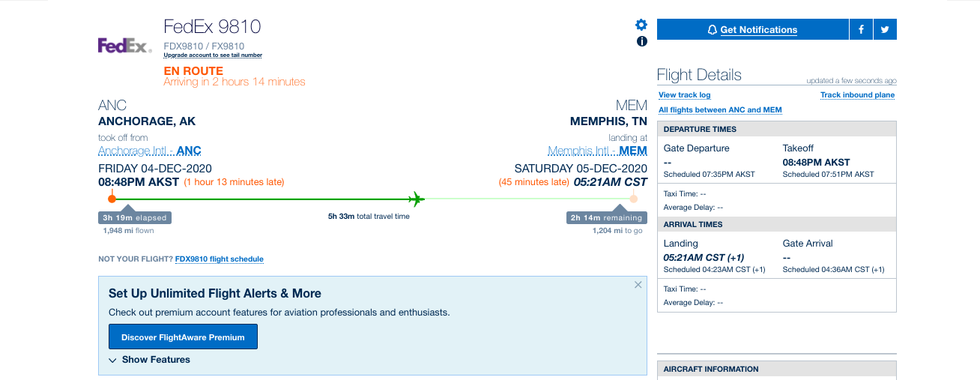The image size is (980, 380).
Task: Open Track inbound plane link
Action: pyautogui.click(x=857, y=95)
